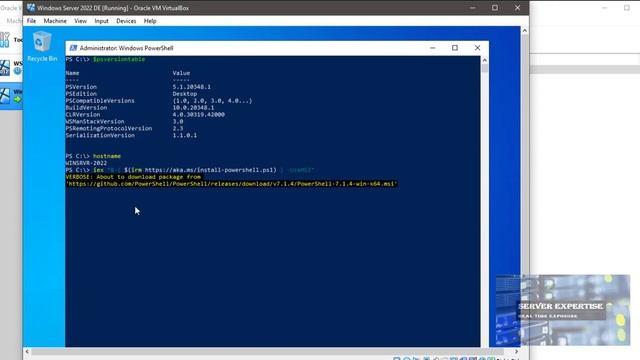
Task: Maximize the Windows Server 2022 VM window
Action: click(495, 7)
